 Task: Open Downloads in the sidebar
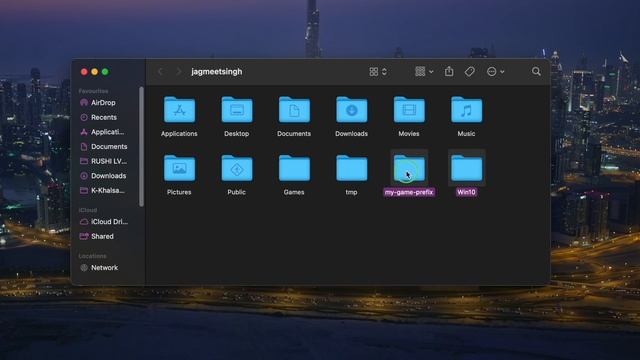(108, 176)
